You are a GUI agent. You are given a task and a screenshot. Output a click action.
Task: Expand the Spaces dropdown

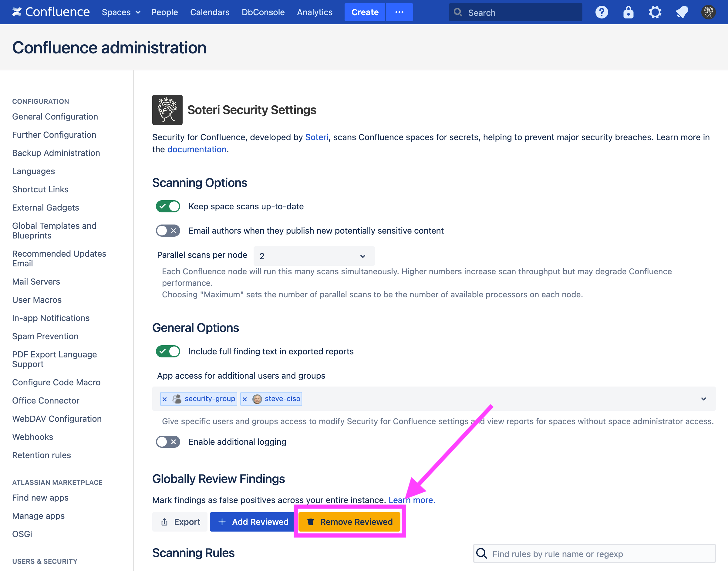[x=121, y=12]
